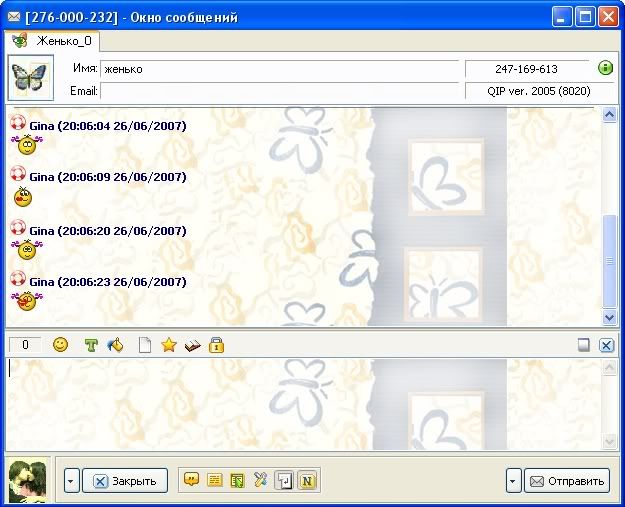
Task: Click the emoticon in the 20:06:20 message
Action: pyautogui.click(x=27, y=250)
